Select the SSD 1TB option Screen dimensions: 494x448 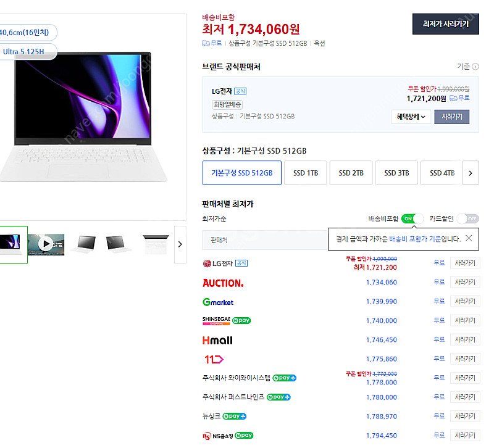coord(305,173)
